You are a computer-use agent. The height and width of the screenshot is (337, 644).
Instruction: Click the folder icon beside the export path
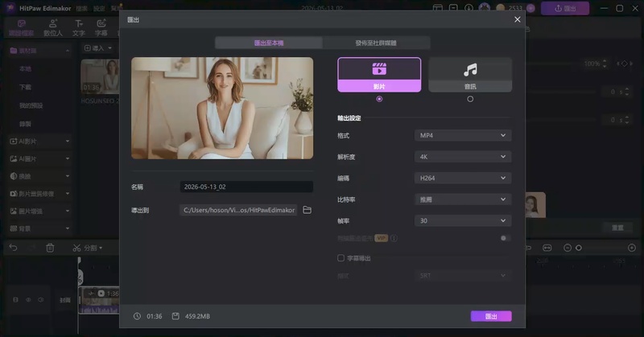(x=307, y=210)
